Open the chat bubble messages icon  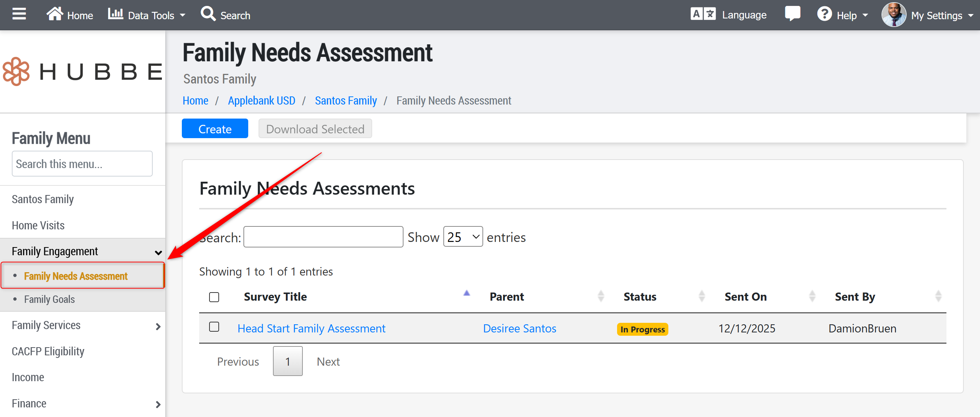coord(792,14)
